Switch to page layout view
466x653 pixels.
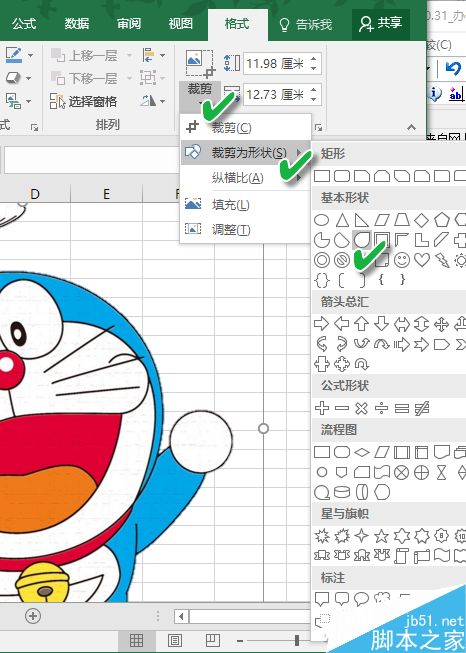point(175,640)
